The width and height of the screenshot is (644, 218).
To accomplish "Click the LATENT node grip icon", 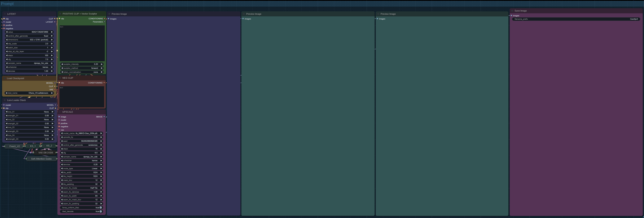I will (5, 14).
